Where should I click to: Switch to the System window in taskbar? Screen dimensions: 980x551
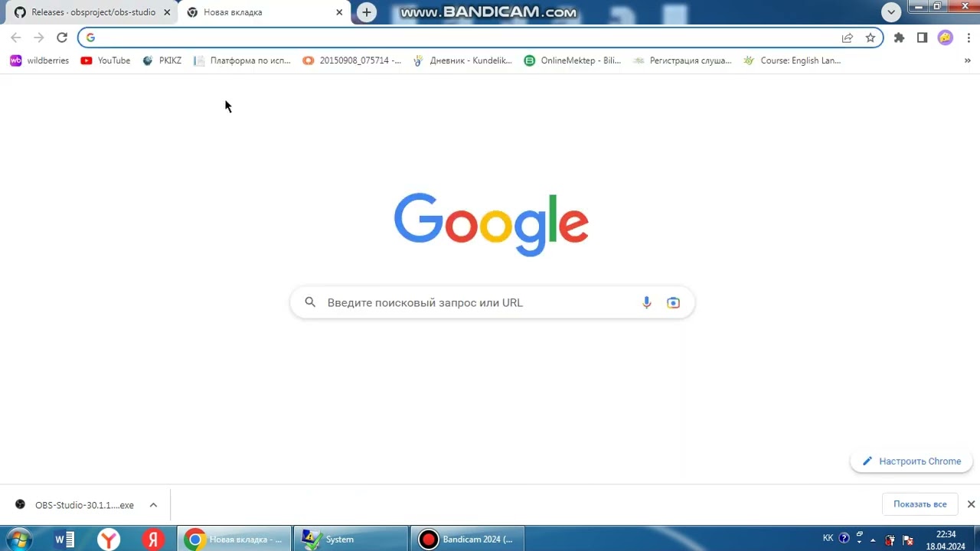point(351,539)
